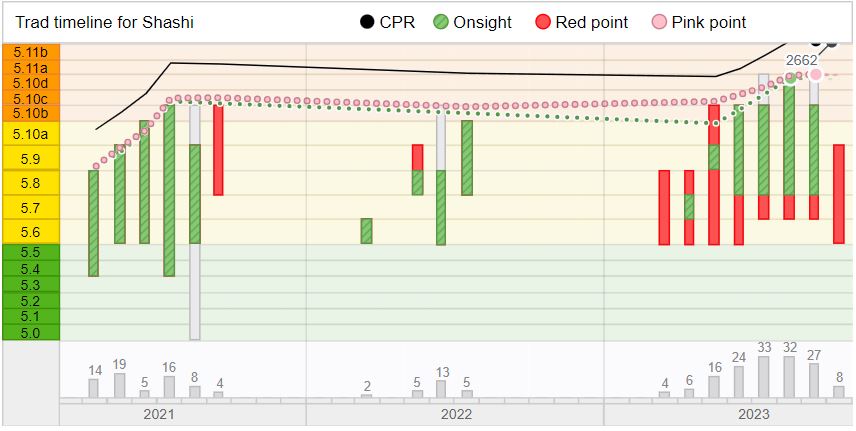Screen dimensions: 856x431
Task: Click the count bar labeled 24
Action: pos(739,381)
